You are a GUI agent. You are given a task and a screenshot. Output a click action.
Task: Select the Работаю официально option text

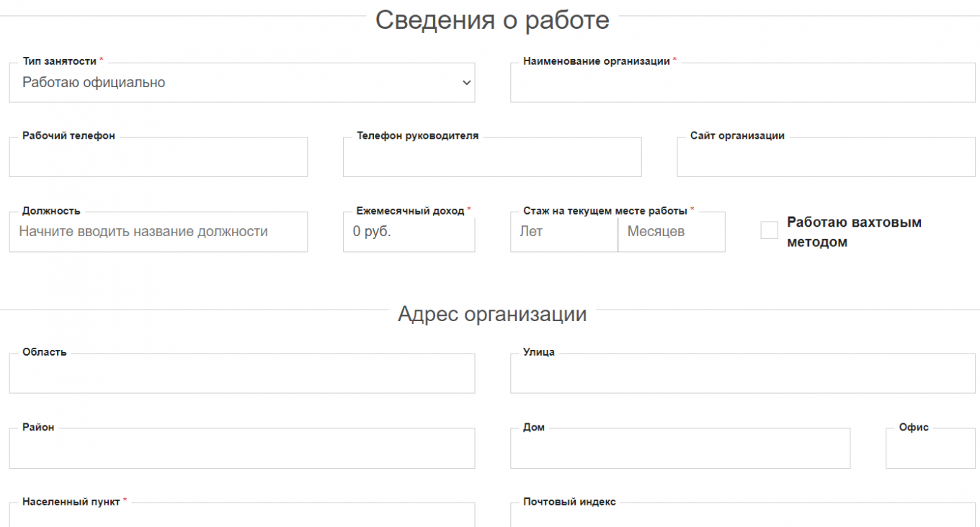[x=94, y=83]
